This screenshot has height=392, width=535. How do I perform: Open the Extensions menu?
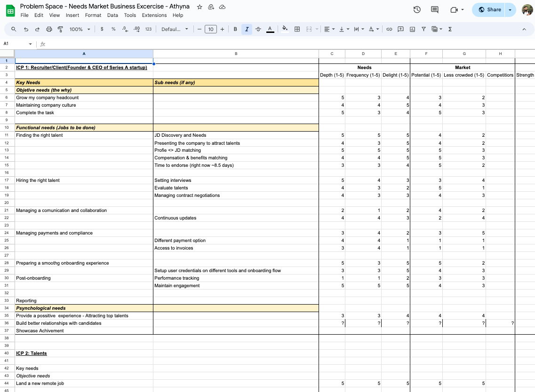click(154, 15)
